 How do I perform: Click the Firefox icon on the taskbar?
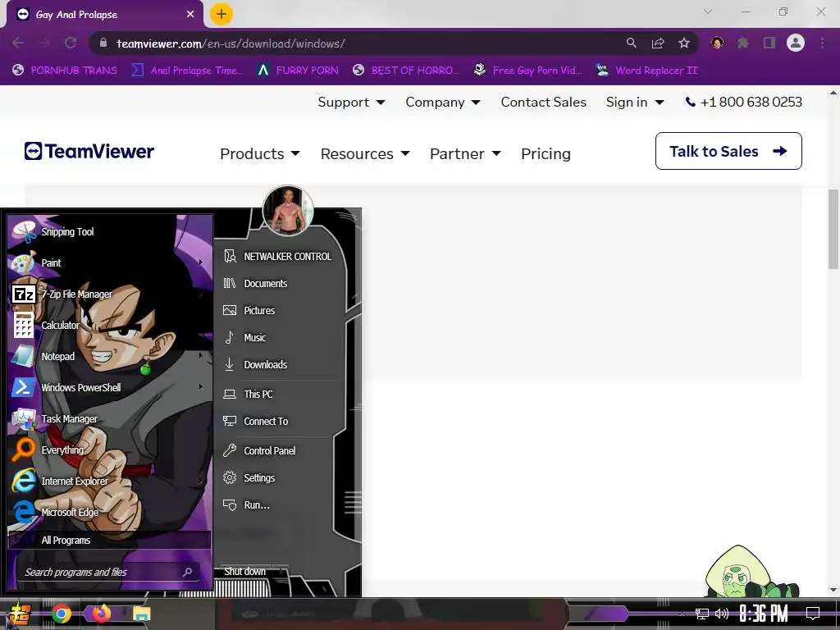[x=101, y=613]
